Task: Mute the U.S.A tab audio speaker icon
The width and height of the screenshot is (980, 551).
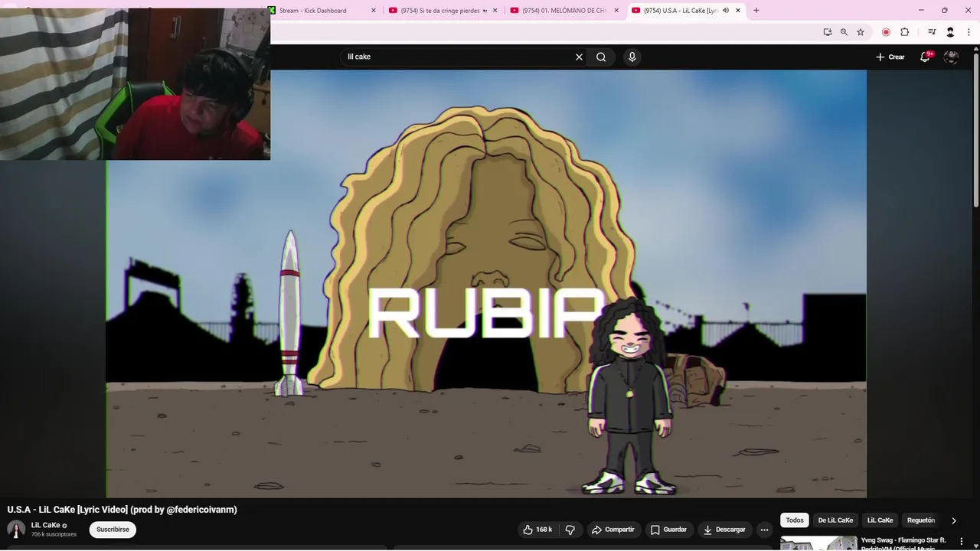Action: (725, 10)
